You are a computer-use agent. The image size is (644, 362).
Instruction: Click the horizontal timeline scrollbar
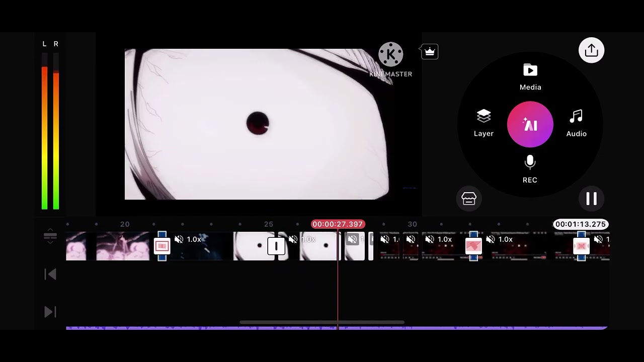[x=322, y=322]
